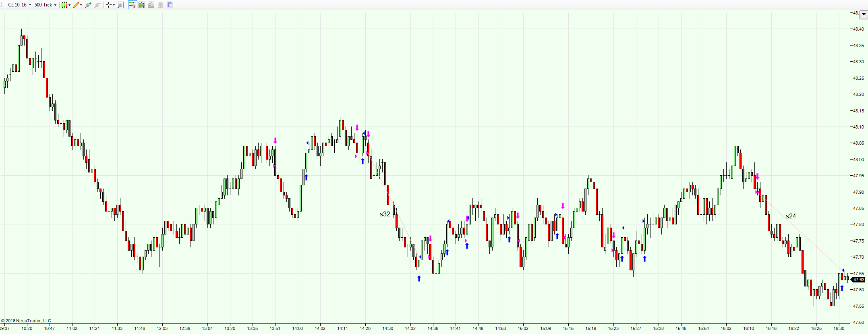Expand the bar style dropdown arrow
The height and width of the screenshot is (334, 868).
70,5
